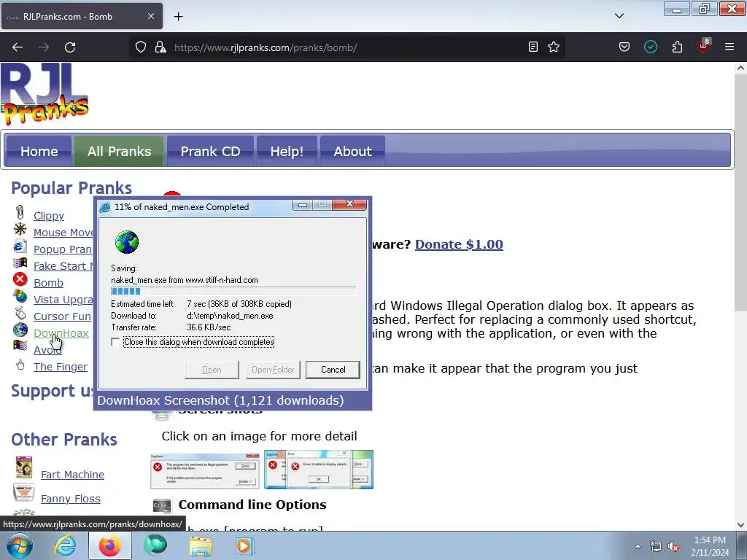This screenshot has width=747, height=560.
Task: Open the media player taskbar icon
Action: tap(245, 545)
